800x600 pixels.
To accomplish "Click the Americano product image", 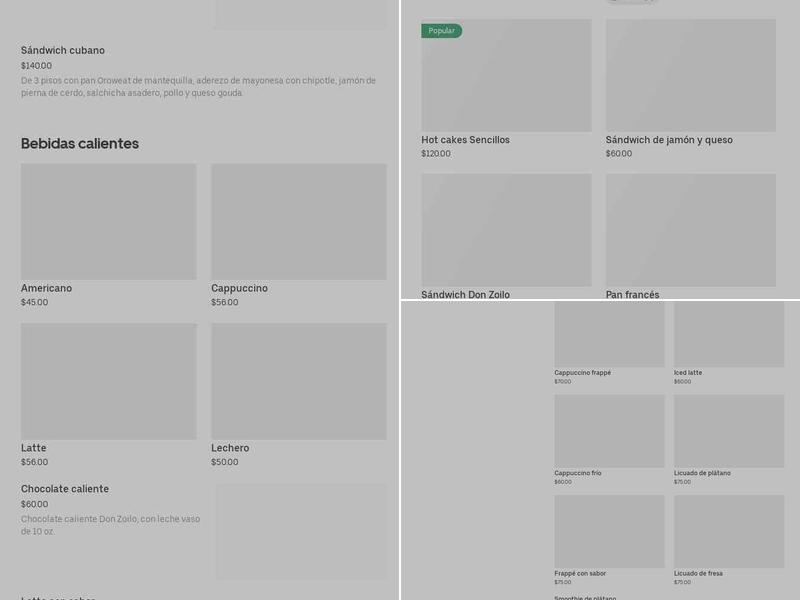I will [x=108, y=222].
